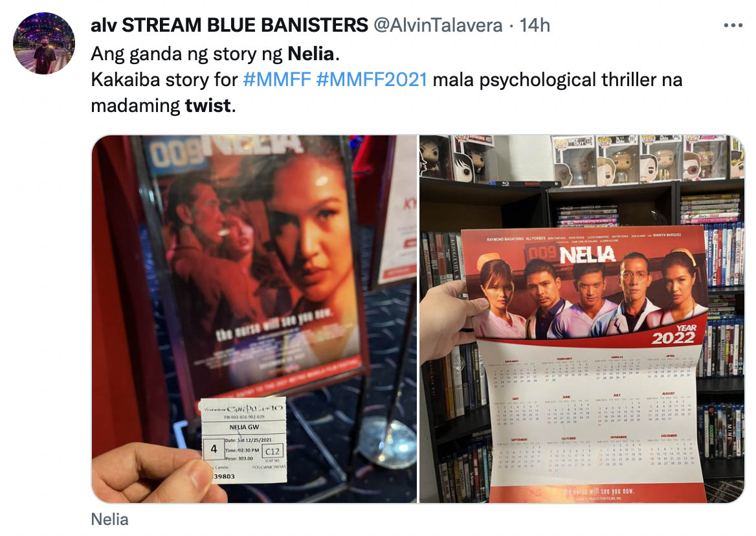
Task: Open the tweet's three-dot more options menu
Action: pyautogui.click(x=733, y=25)
